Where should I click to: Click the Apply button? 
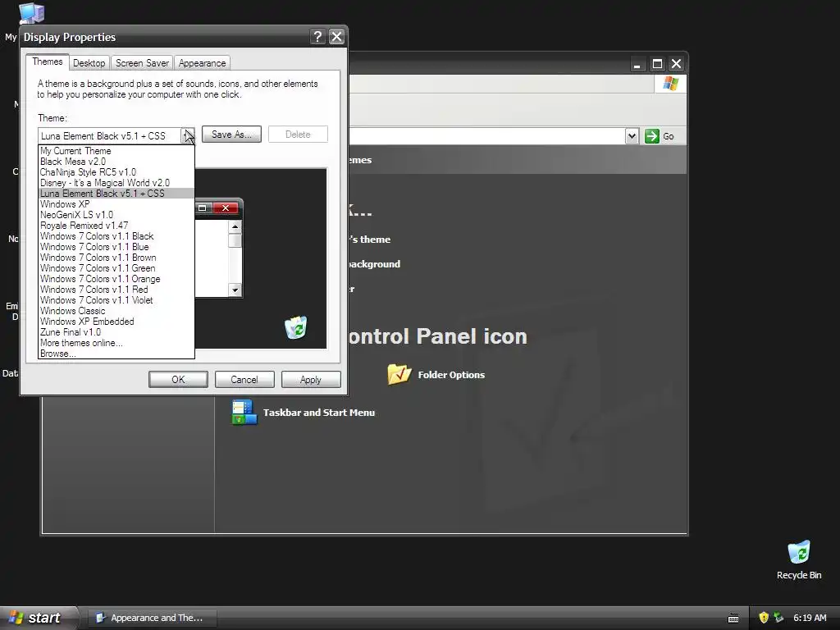point(311,379)
